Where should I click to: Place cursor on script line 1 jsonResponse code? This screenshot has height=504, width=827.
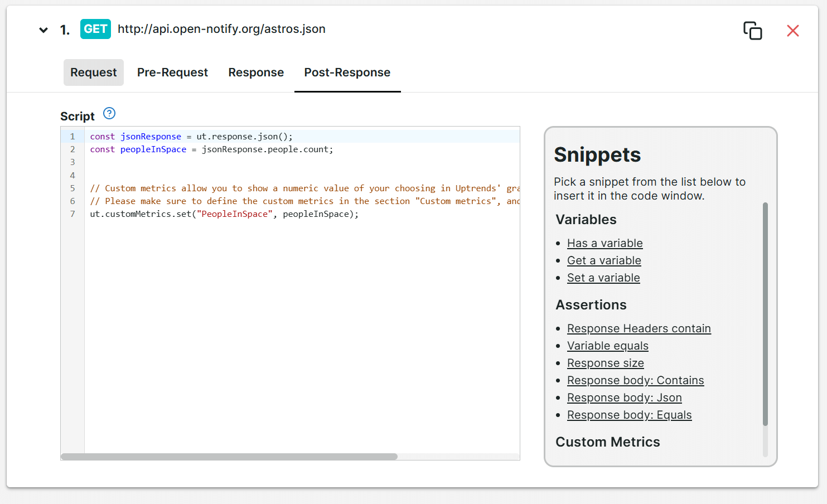[x=191, y=137]
